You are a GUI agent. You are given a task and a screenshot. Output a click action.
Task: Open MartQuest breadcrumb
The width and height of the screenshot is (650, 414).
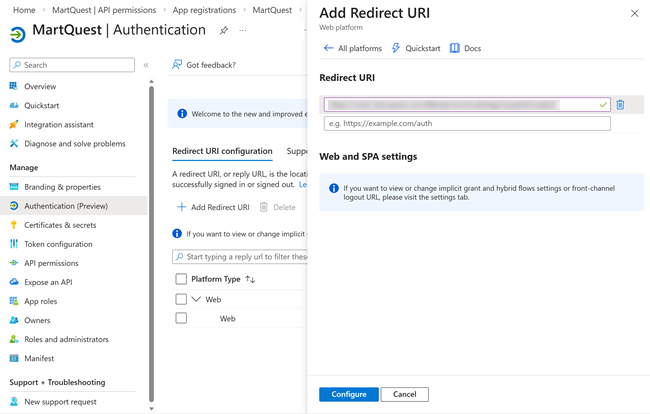coord(272,10)
